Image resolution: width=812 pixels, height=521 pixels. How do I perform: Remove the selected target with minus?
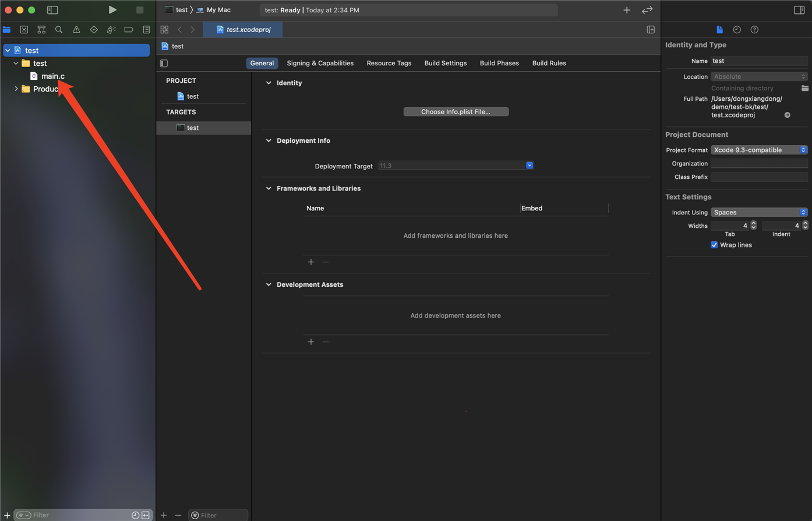(178, 515)
